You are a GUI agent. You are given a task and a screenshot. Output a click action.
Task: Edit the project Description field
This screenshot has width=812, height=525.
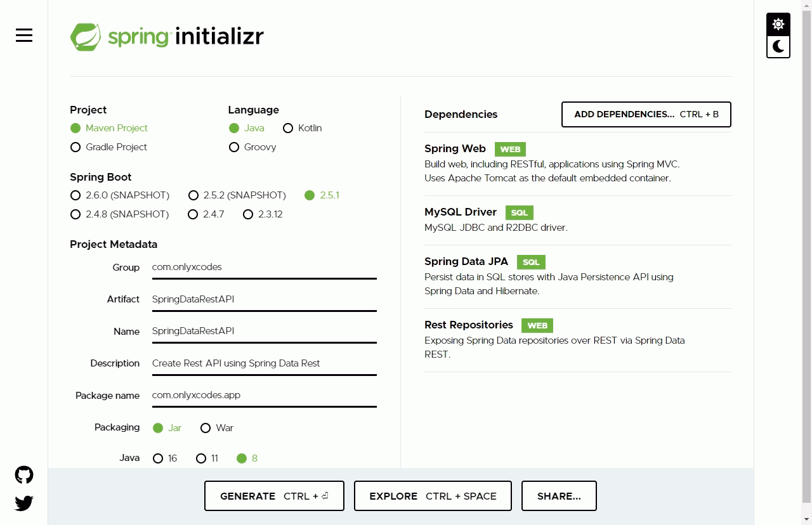pyautogui.click(x=264, y=363)
